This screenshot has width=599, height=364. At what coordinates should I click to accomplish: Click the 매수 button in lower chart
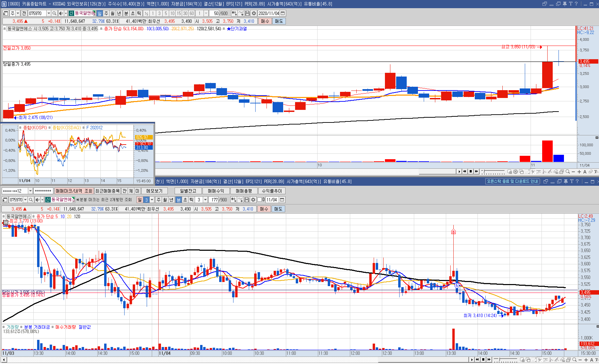(264, 209)
